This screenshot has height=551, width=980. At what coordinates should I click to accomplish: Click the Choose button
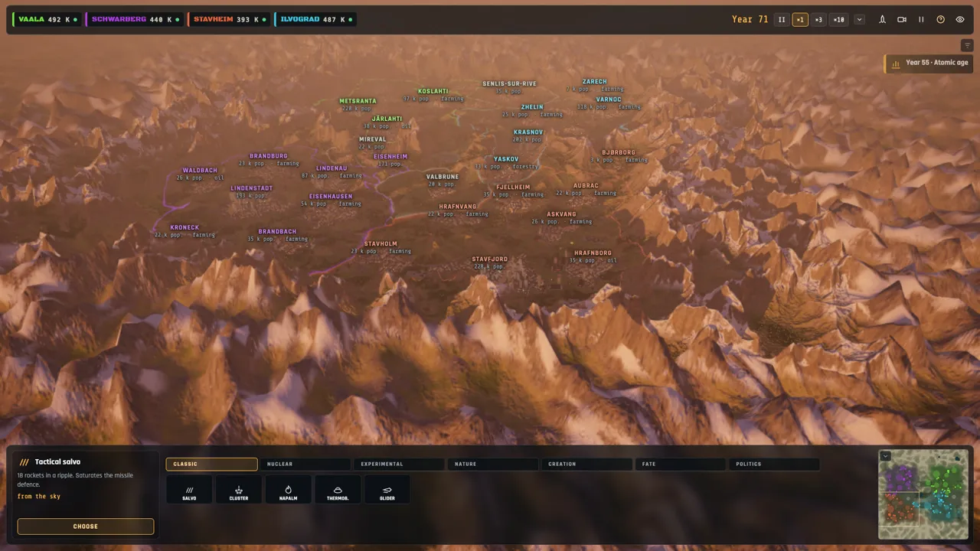pos(86,527)
